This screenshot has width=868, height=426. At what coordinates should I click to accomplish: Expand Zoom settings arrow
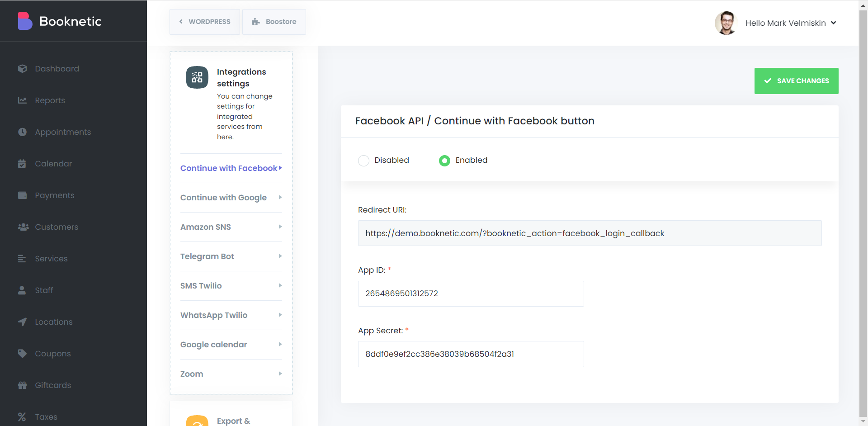[x=280, y=374]
